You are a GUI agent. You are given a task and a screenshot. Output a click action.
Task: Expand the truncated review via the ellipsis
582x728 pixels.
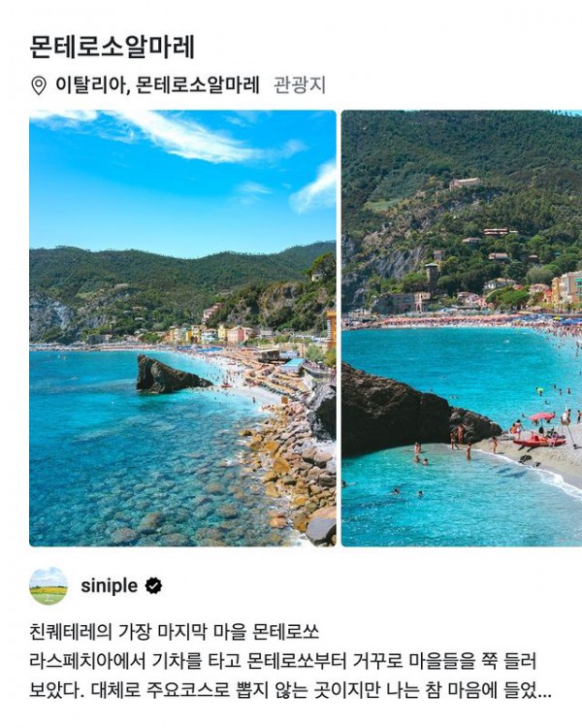(x=545, y=693)
